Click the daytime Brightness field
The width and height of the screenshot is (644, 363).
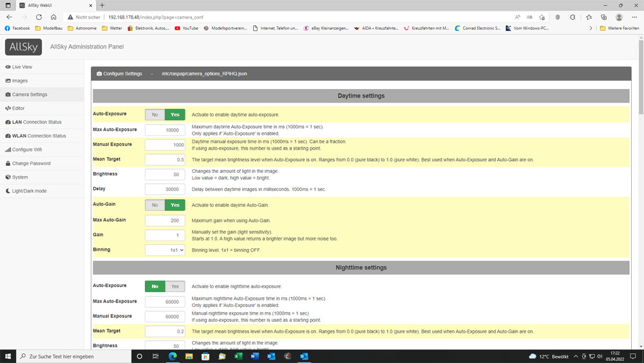tap(165, 174)
